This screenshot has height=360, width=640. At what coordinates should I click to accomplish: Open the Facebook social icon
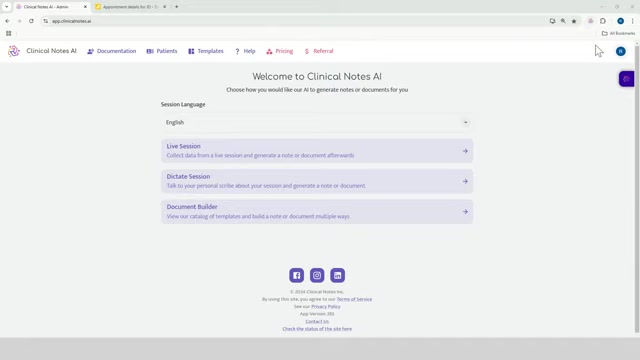(296, 275)
